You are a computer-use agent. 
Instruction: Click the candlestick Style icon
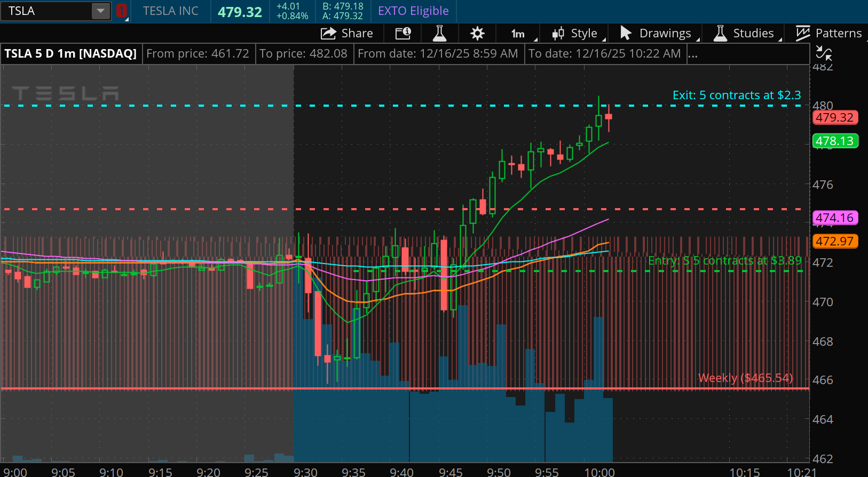558,34
